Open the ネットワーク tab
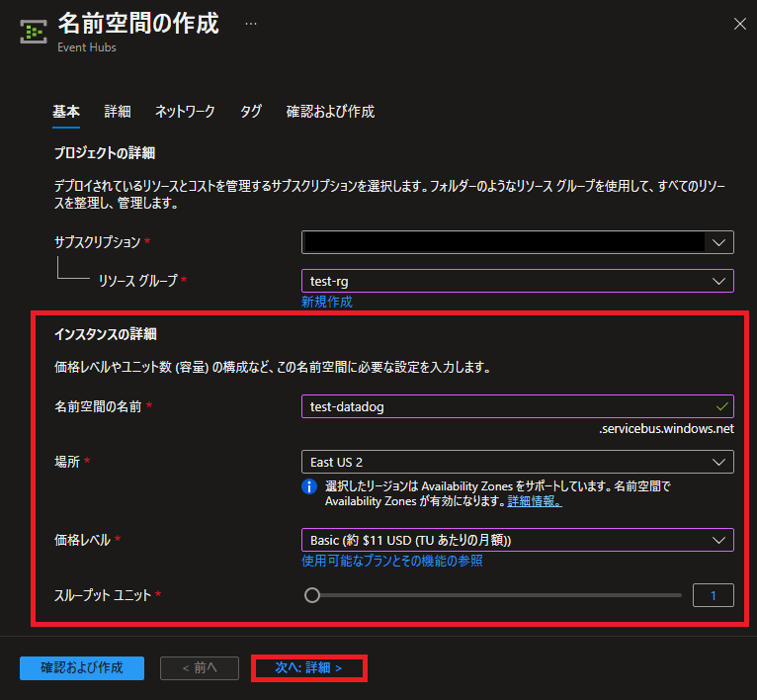The height and width of the screenshot is (700, 757). tap(185, 112)
